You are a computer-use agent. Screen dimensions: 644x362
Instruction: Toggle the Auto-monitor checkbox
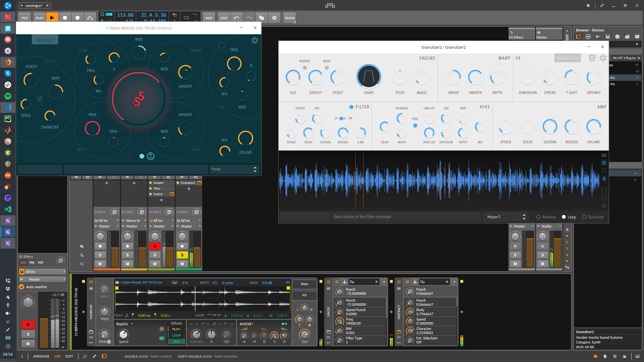(22, 287)
